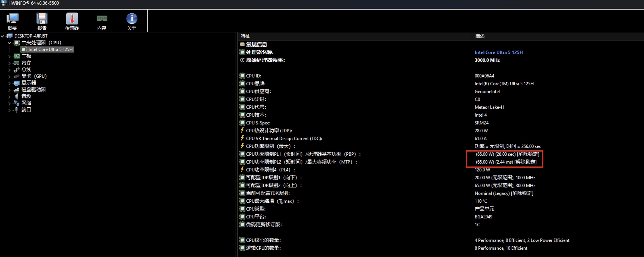
Task: Click the DESKTOP-4JIRI5T computer icon
Action: point(10,36)
